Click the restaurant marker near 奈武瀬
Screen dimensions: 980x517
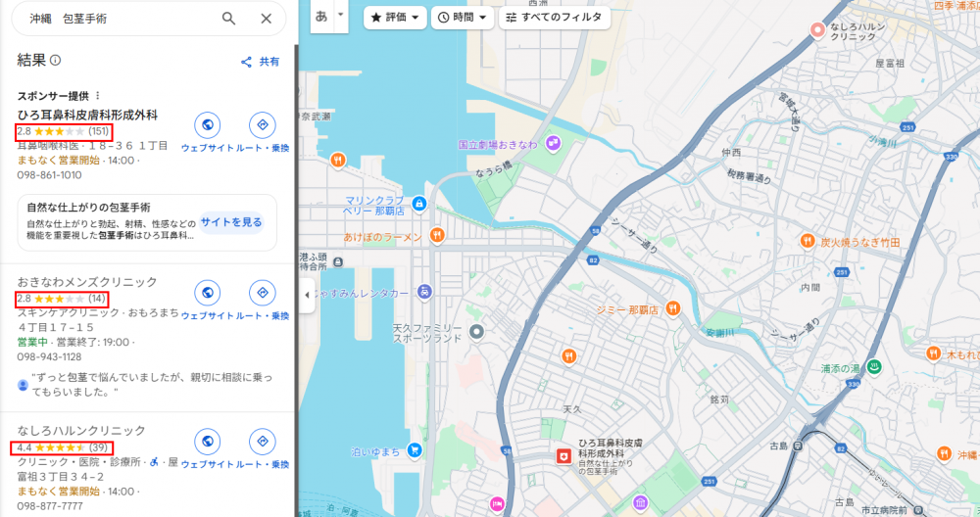pyautogui.click(x=337, y=160)
